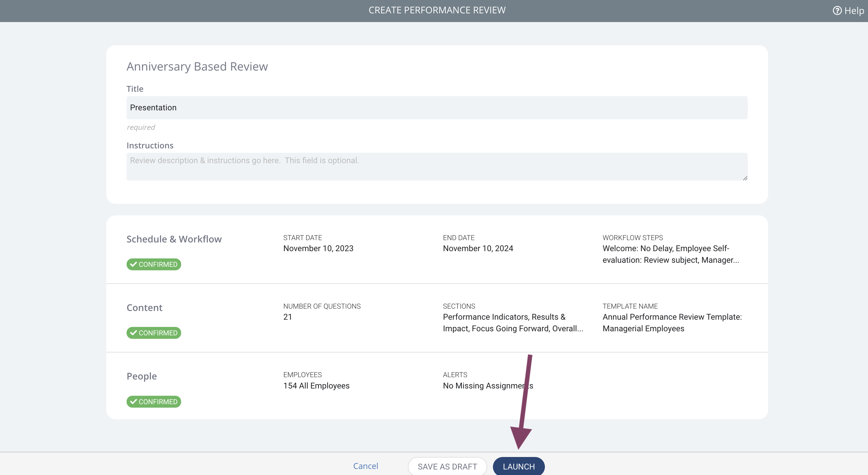Viewport: 868px width, 475px height.
Task: Click the Instructions textarea resize handle
Action: [x=745, y=178]
